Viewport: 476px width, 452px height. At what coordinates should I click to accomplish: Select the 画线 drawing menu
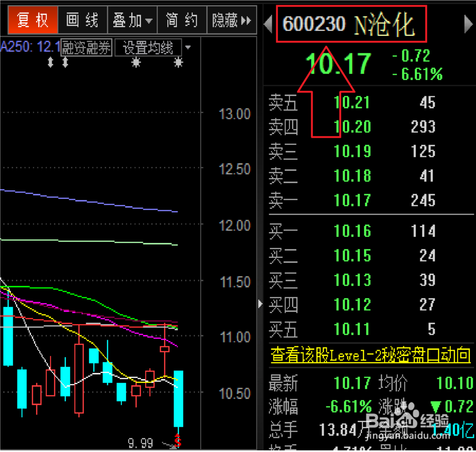[x=82, y=20]
